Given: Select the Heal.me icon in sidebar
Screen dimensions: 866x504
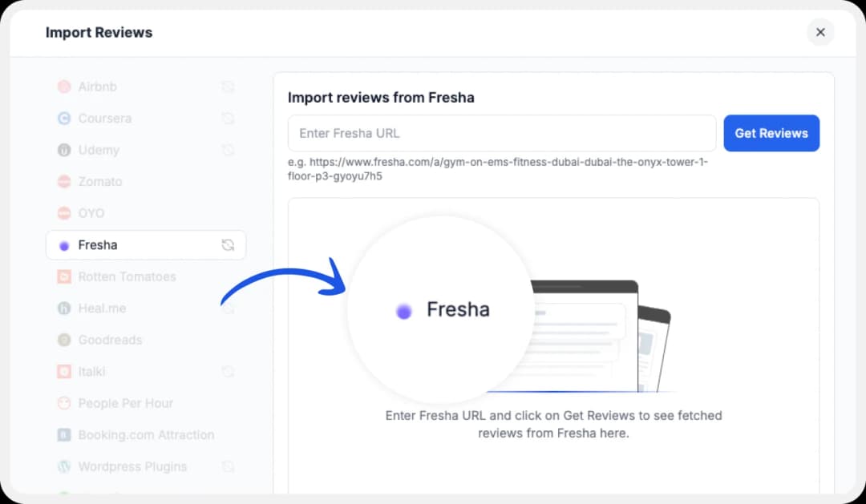Looking at the screenshot, I should pos(63,308).
